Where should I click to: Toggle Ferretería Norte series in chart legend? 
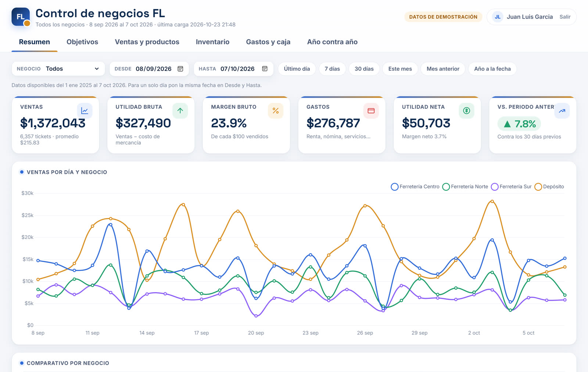(x=465, y=187)
